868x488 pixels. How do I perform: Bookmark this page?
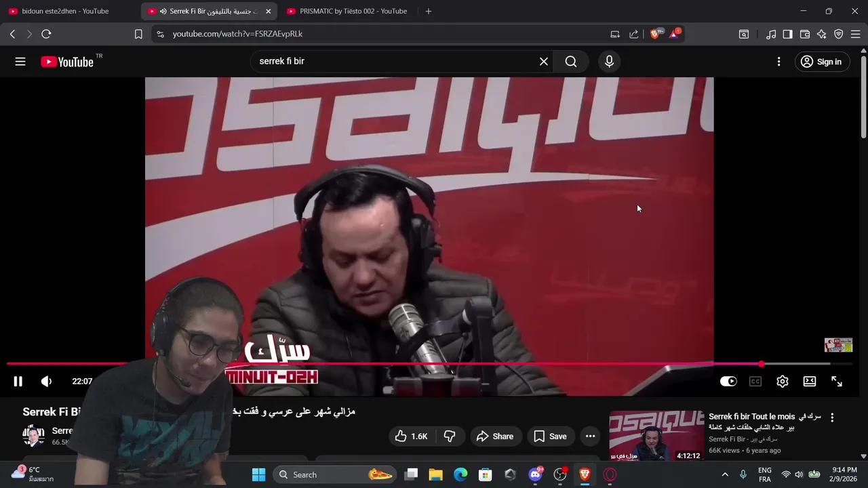coord(138,34)
